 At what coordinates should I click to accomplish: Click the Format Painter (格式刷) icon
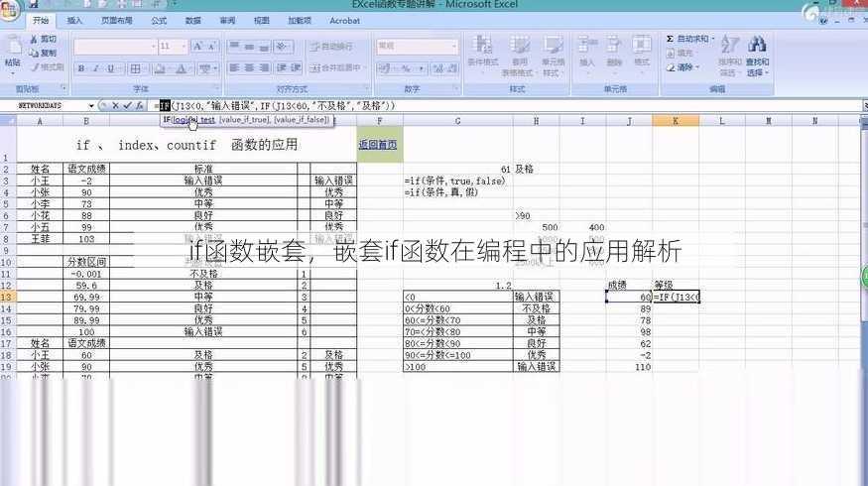point(33,67)
